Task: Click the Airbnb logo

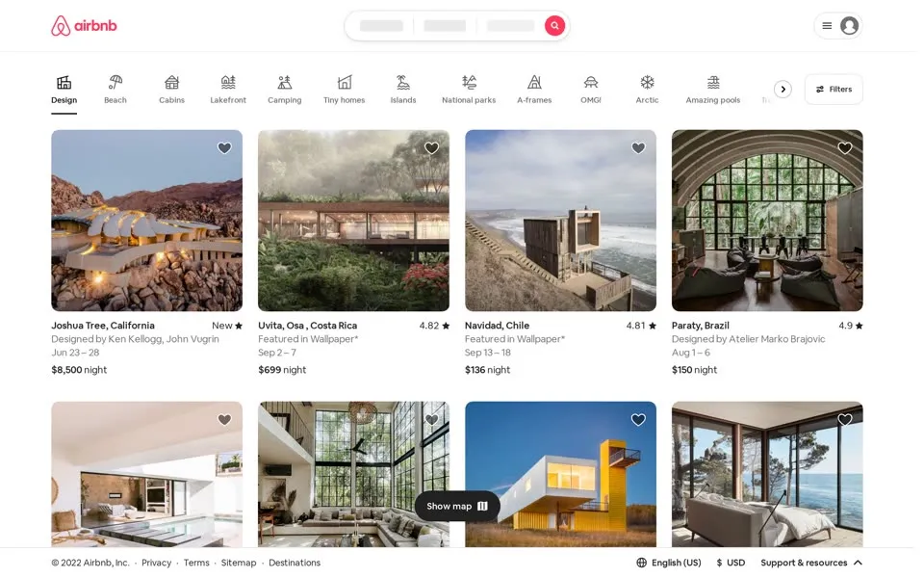Action: [84, 26]
